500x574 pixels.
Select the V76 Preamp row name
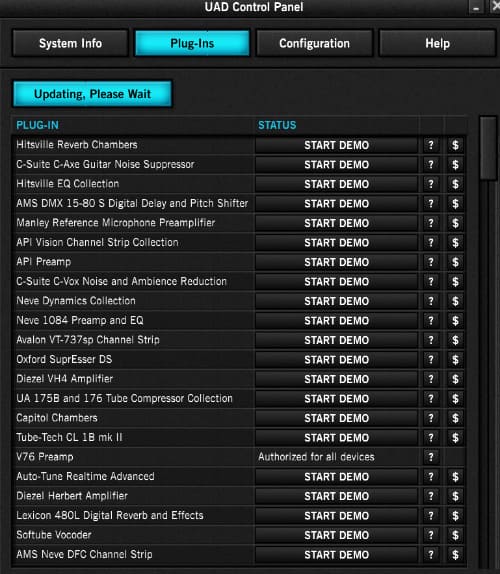[x=45, y=457]
